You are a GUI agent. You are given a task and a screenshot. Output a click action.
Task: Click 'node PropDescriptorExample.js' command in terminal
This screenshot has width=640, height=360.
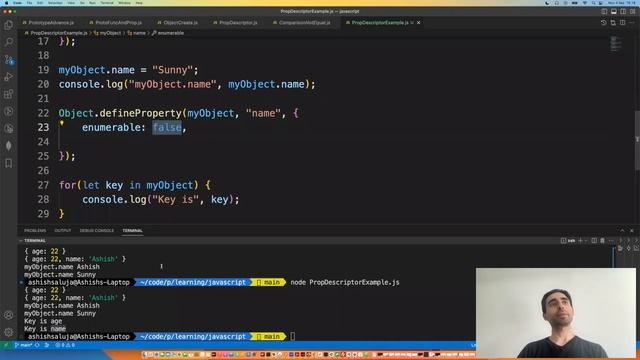click(x=345, y=282)
